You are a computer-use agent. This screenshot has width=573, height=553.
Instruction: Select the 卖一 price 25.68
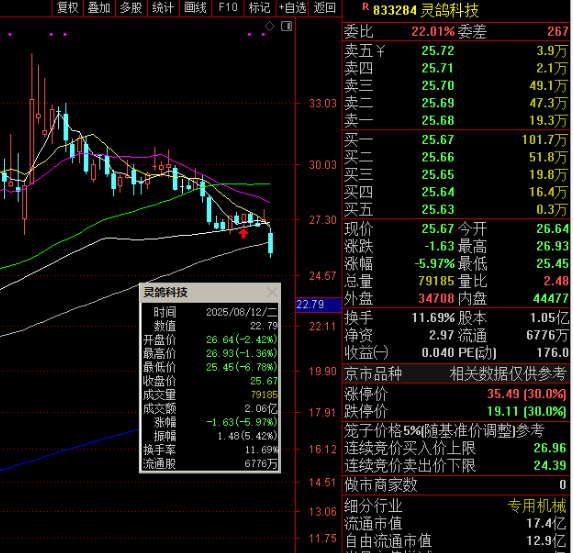438,121
